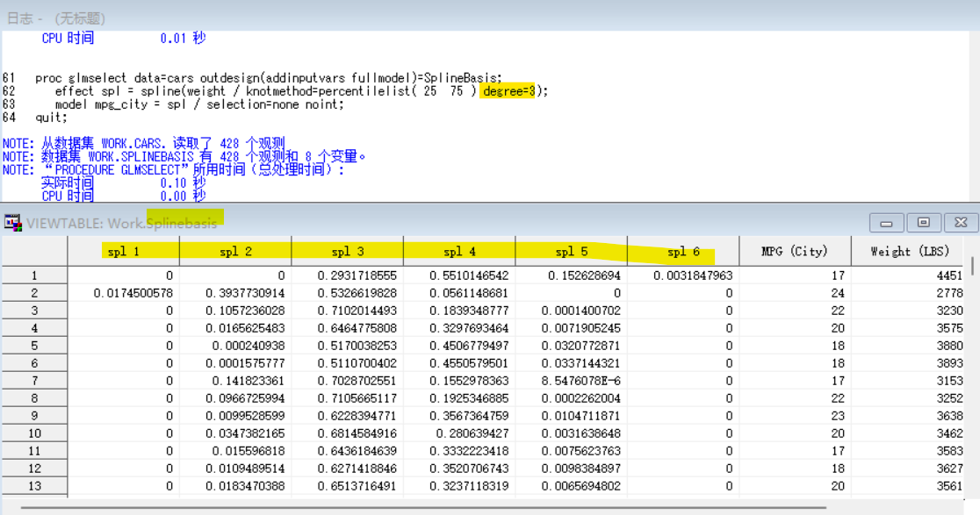Click the horizontal scrollbar below the table
The width and height of the screenshot is (980, 515).
click(422, 507)
